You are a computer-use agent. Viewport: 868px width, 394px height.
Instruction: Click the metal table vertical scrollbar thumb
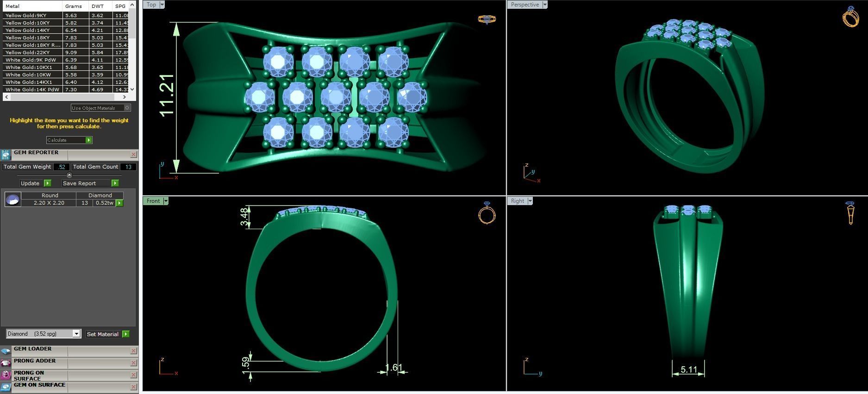pyautogui.click(x=132, y=24)
